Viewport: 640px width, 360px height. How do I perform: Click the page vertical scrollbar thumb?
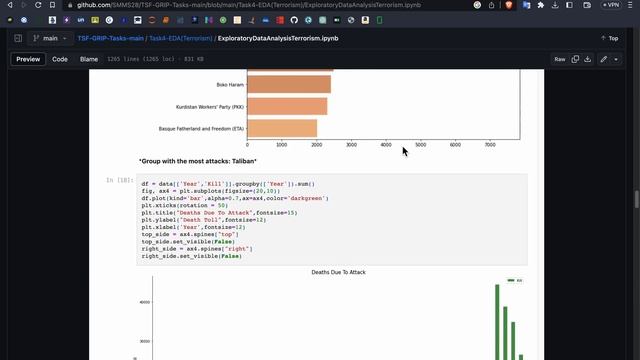pyautogui.click(x=636, y=199)
